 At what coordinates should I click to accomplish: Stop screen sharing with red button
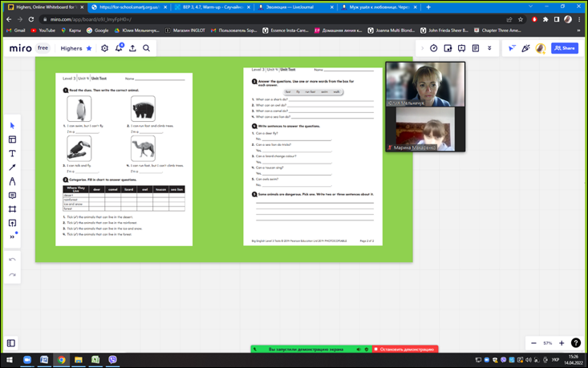404,350
